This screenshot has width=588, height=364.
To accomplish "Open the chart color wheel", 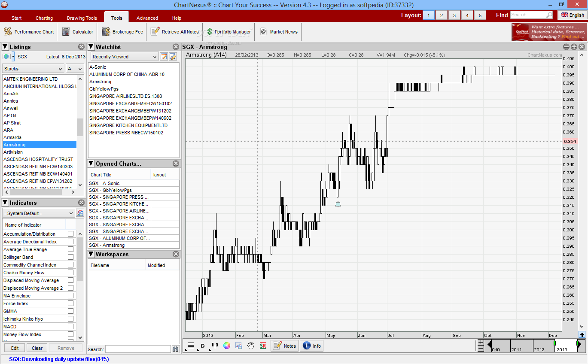I will click(x=227, y=346).
